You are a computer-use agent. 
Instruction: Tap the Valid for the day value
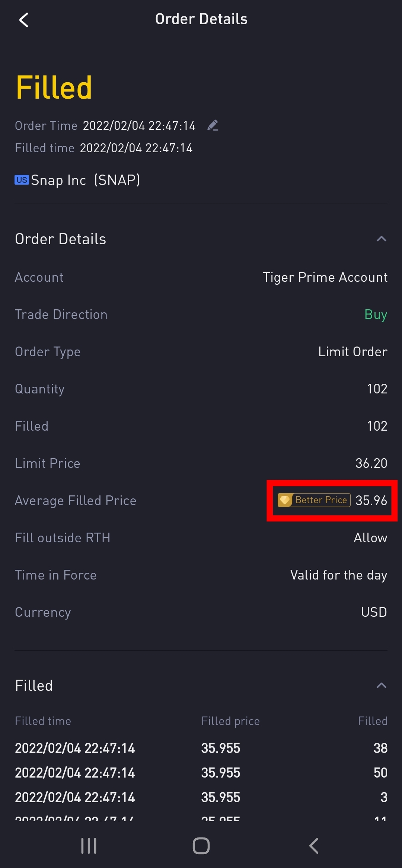click(338, 575)
